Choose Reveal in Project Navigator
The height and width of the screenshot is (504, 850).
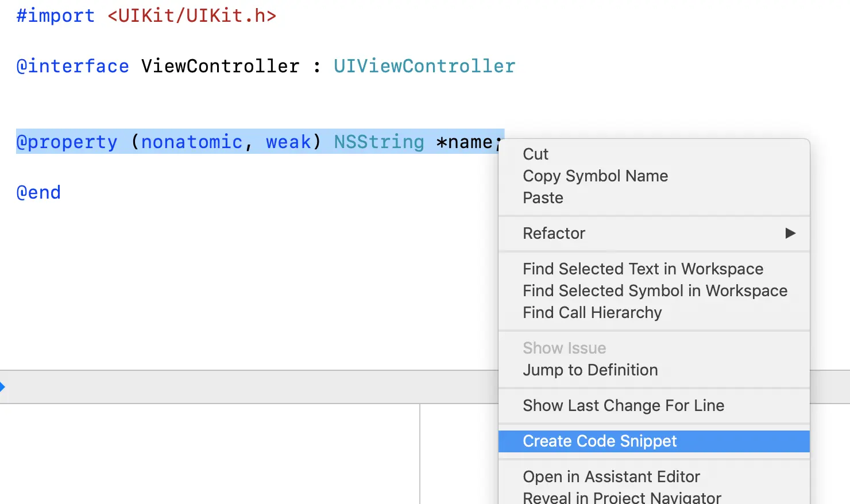pos(621,497)
